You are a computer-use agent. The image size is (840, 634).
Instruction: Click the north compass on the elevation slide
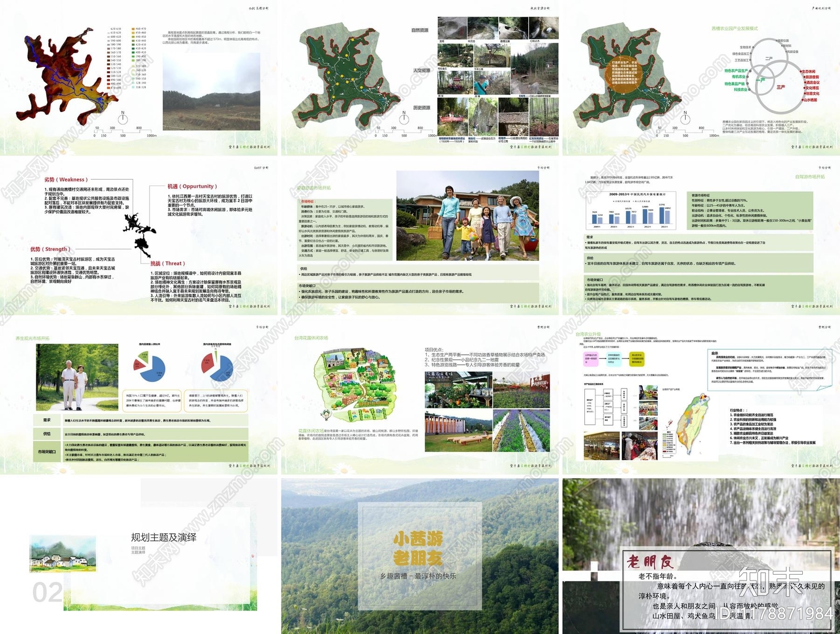(x=123, y=118)
